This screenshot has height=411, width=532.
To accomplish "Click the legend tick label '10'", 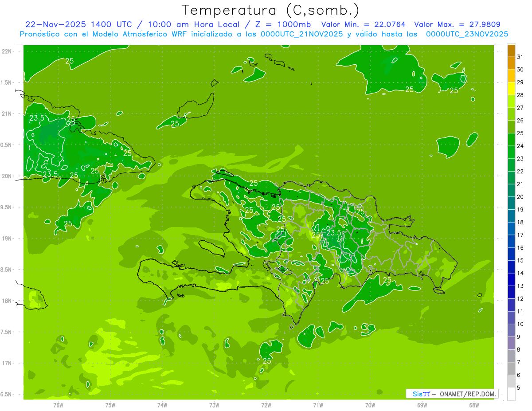I will [520, 324].
